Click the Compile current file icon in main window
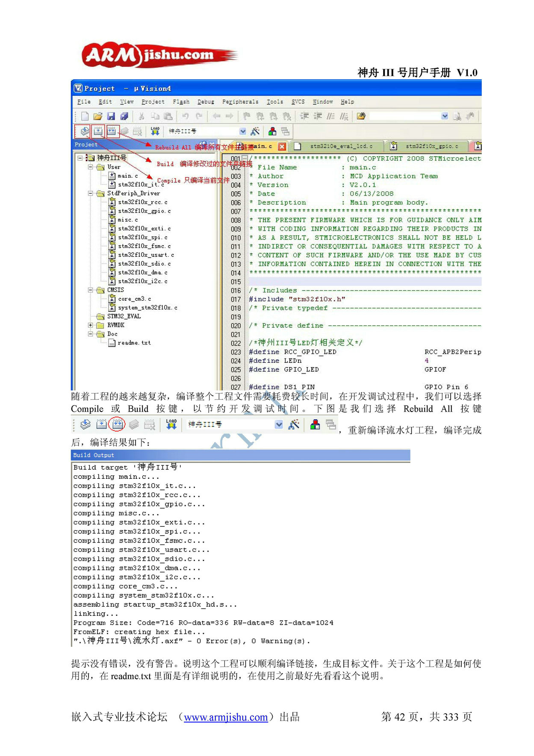The image size is (534, 756). 85,131
